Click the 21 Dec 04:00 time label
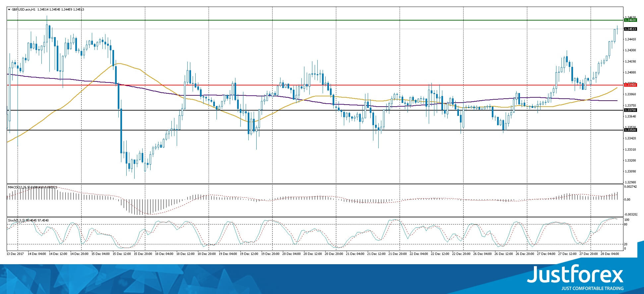644x294 pixels. [355, 254]
